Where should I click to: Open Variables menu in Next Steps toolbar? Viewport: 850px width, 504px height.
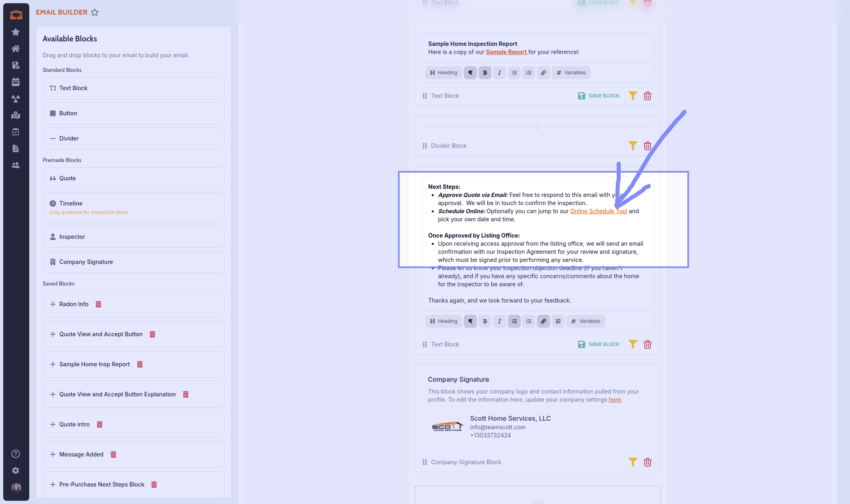pos(585,321)
